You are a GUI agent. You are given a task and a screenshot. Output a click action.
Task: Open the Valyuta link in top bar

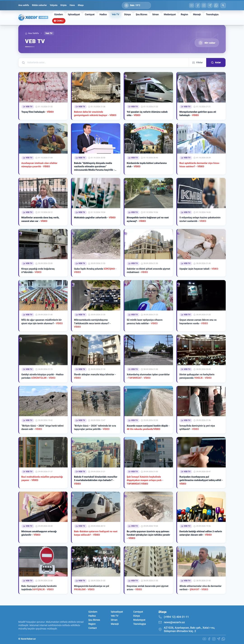pyautogui.click(x=54, y=5)
